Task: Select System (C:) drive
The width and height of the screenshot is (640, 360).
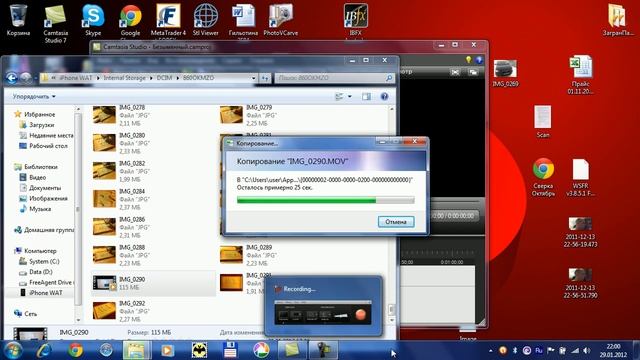Action: [x=44, y=261]
